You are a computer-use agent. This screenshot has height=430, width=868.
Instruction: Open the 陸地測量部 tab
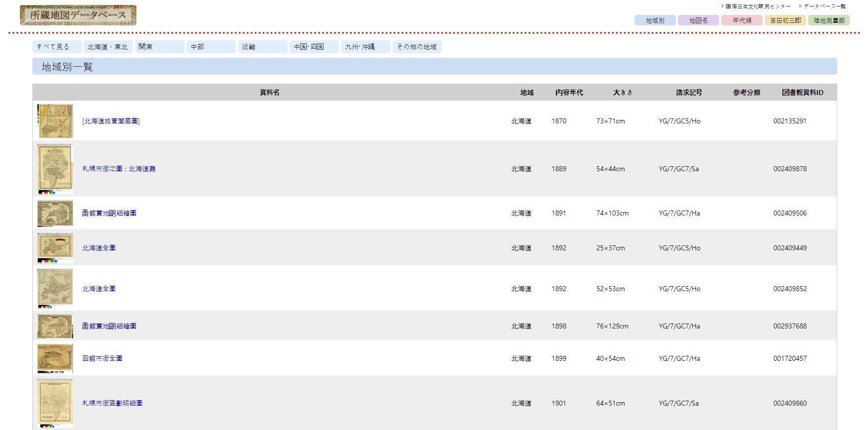[829, 20]
